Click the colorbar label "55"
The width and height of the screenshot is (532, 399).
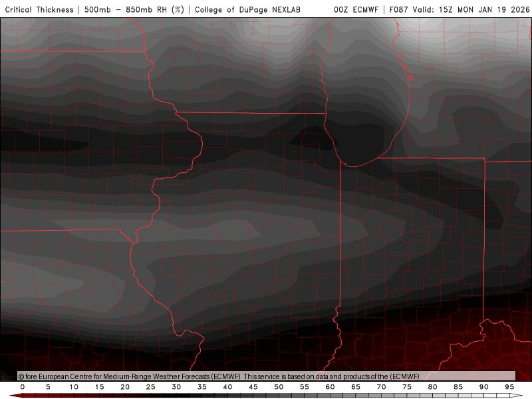click(305, 387)
